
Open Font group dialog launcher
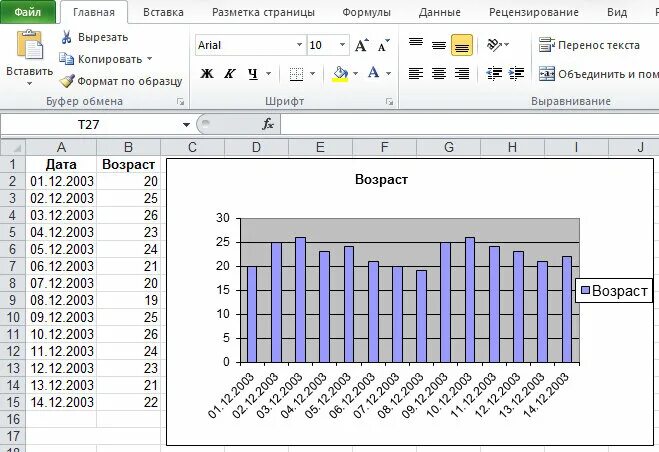(390, 102)
